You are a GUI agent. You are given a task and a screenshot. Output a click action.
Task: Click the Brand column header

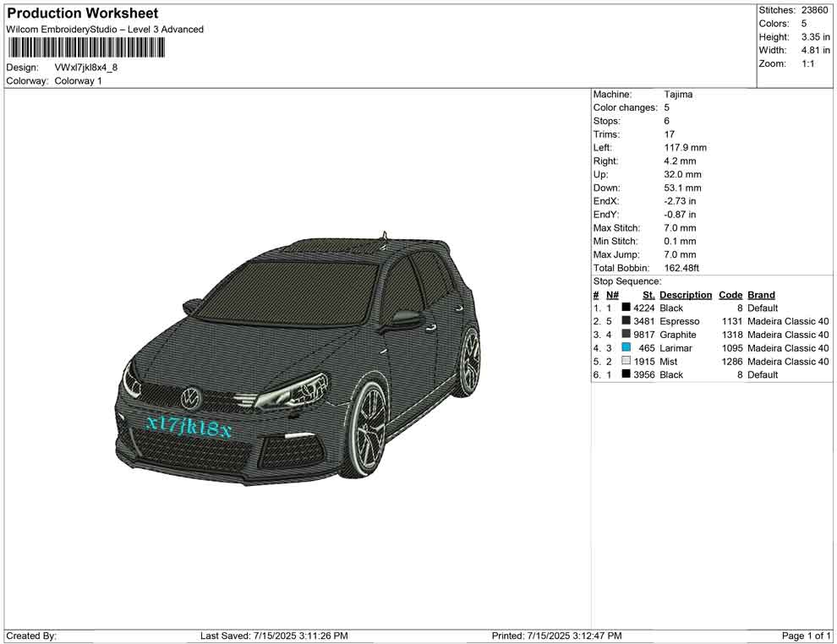761,295
